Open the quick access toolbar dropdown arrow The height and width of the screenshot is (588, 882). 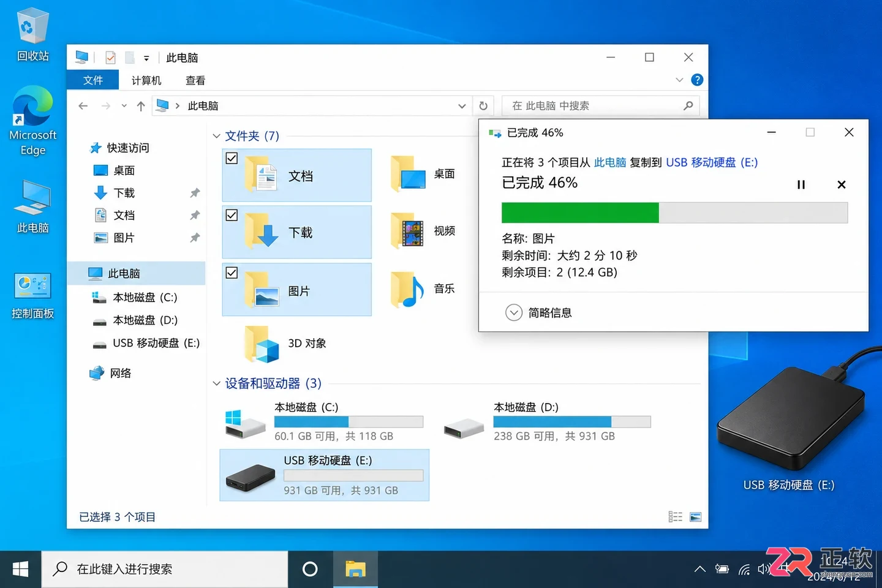pos(146,58)
